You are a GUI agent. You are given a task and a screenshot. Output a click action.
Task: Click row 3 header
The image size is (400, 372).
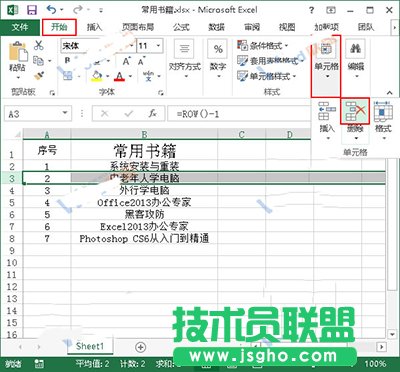[x=12, y=178]
